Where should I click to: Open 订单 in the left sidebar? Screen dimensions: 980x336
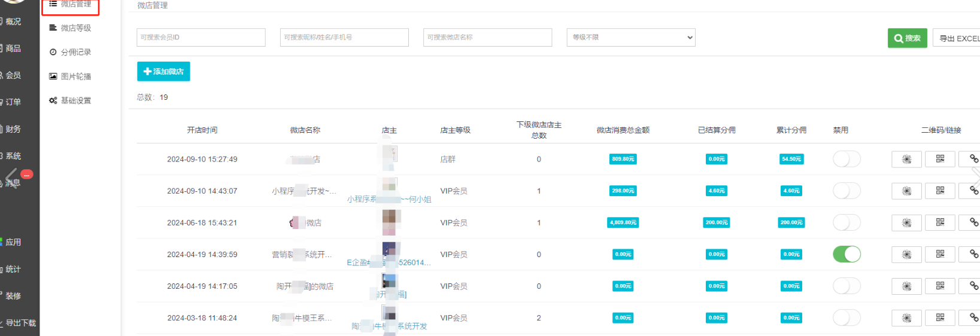pyautogui.click(x=13, y=102)
